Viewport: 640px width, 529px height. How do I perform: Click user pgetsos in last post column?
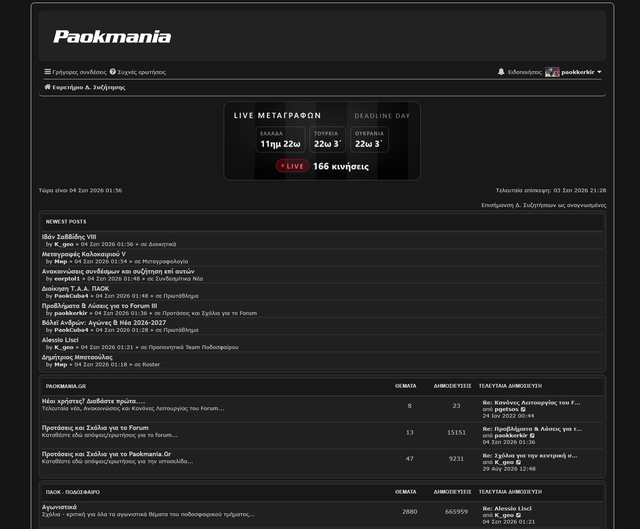click(x=506, y=409)
